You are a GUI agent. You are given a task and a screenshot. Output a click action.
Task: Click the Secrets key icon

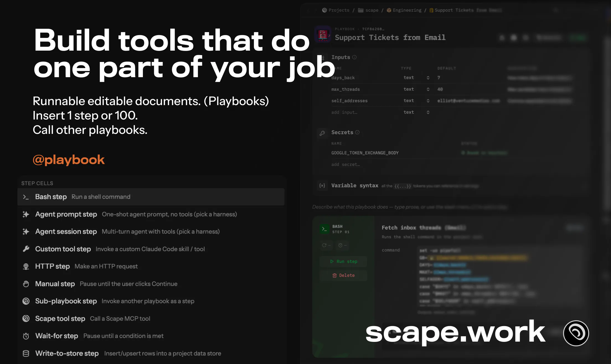[322, 133]
